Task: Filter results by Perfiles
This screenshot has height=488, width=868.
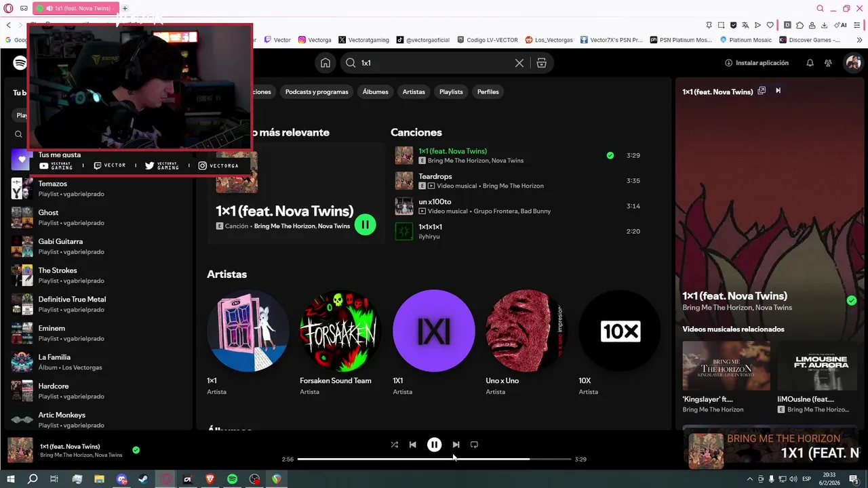Action: (488, 91)
